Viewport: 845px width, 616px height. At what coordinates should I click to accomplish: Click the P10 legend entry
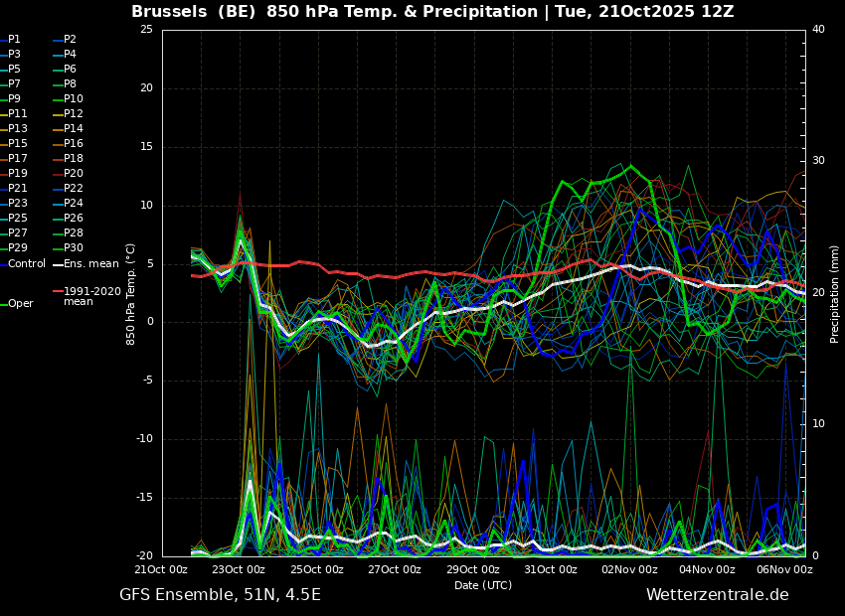[x=74, y=99]
